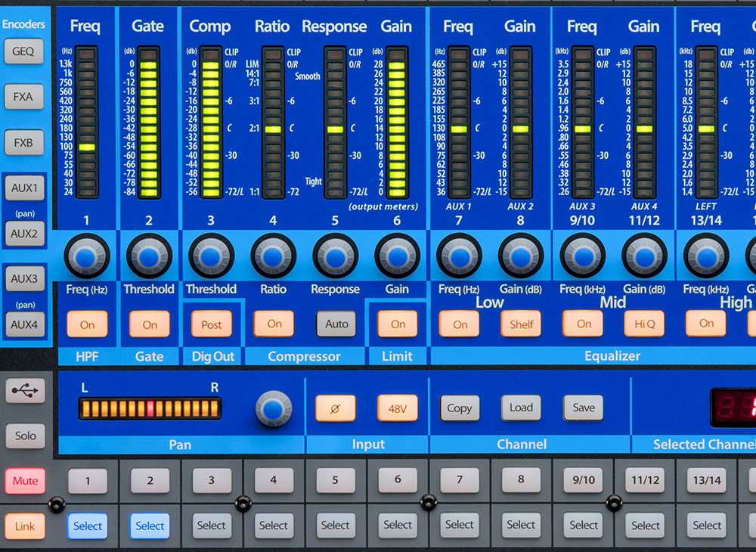756x552 pixels.
Task: Enable Solo mode
Action: (25, 436)
